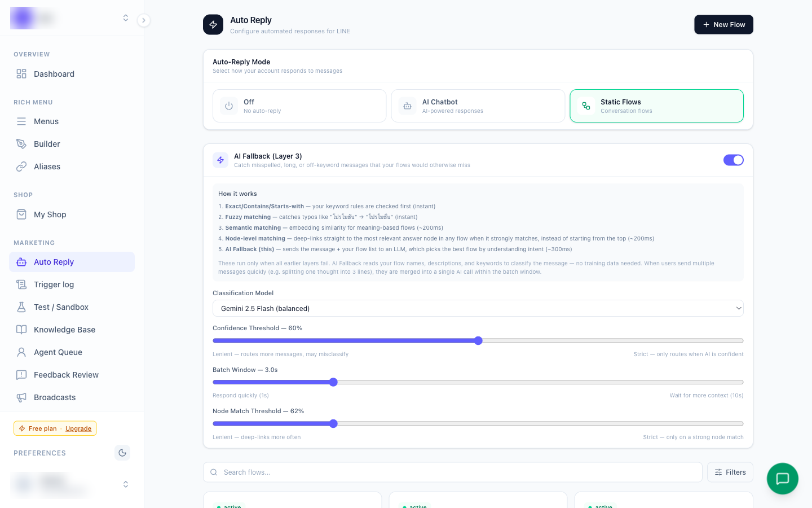Click the Knowledge Base book icon
812x508 pixels.
pyautogui.click(x=21, y=330)
